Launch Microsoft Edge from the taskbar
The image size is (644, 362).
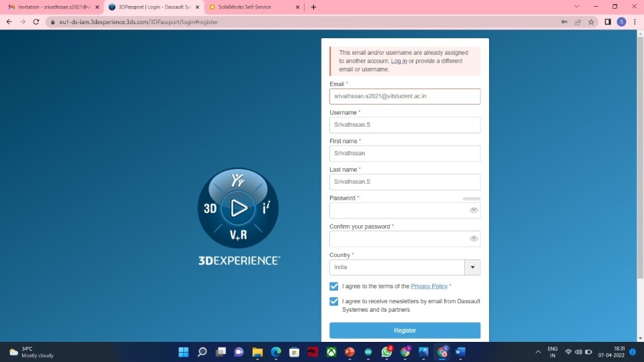(x=276, y=352)
